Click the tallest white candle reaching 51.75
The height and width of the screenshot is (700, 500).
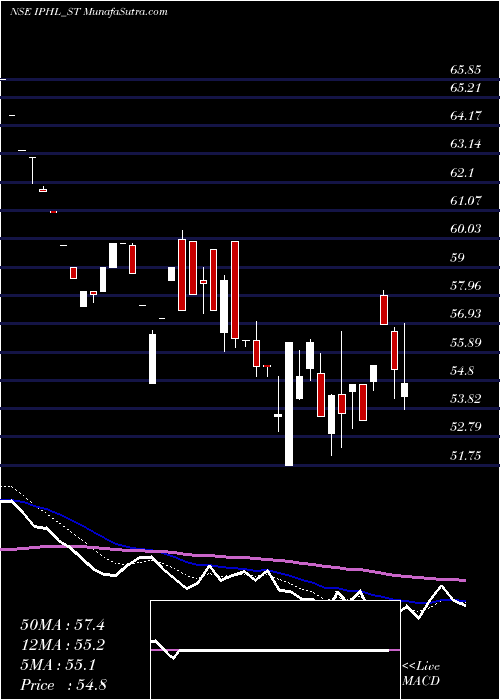[x=289, y=404]
